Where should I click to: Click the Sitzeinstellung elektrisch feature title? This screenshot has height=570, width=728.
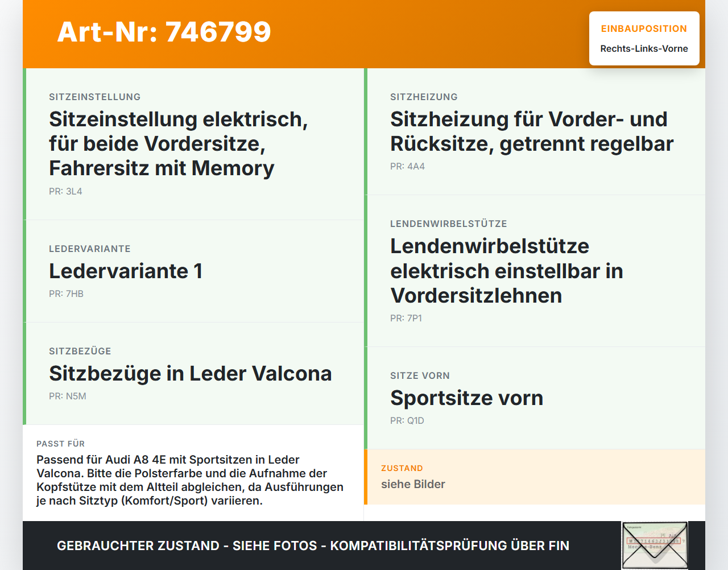tap(179, 143)
